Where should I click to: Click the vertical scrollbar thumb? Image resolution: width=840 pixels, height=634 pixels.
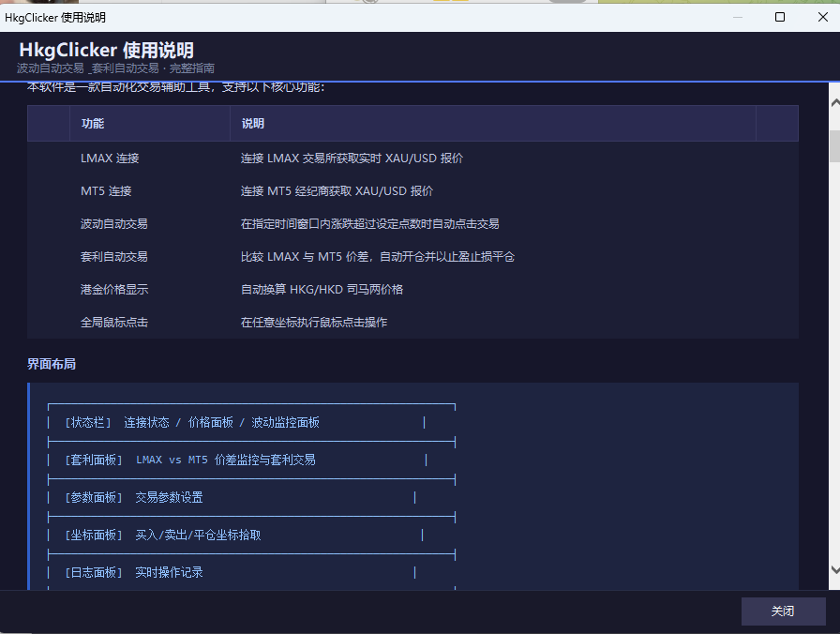pyautogui.click(x=834, y=145)
